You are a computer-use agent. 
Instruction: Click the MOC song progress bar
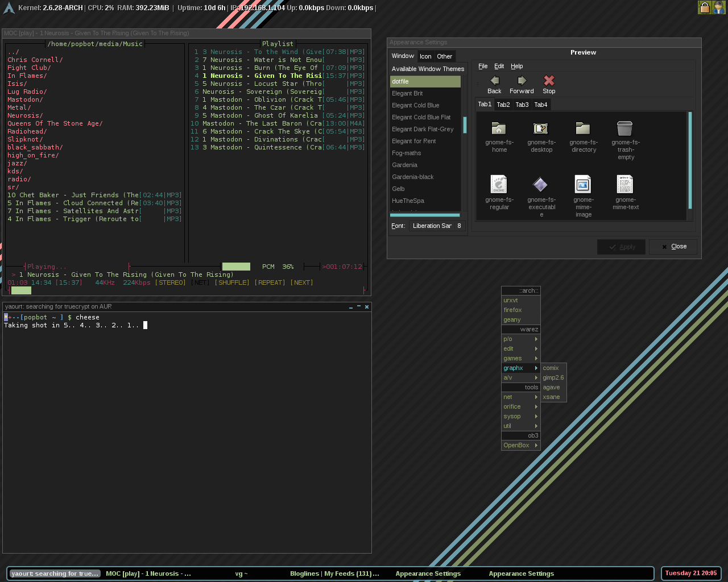coord(186,290)
